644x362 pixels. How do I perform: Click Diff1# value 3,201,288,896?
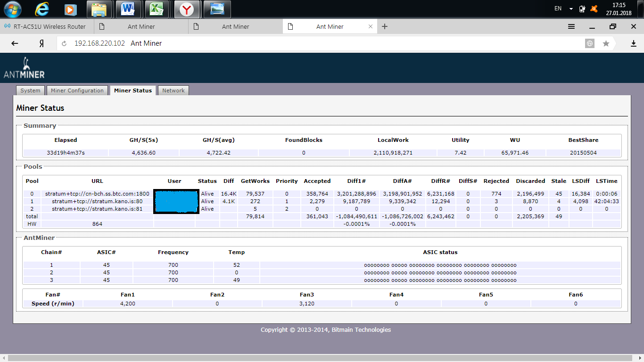point(356,194)
